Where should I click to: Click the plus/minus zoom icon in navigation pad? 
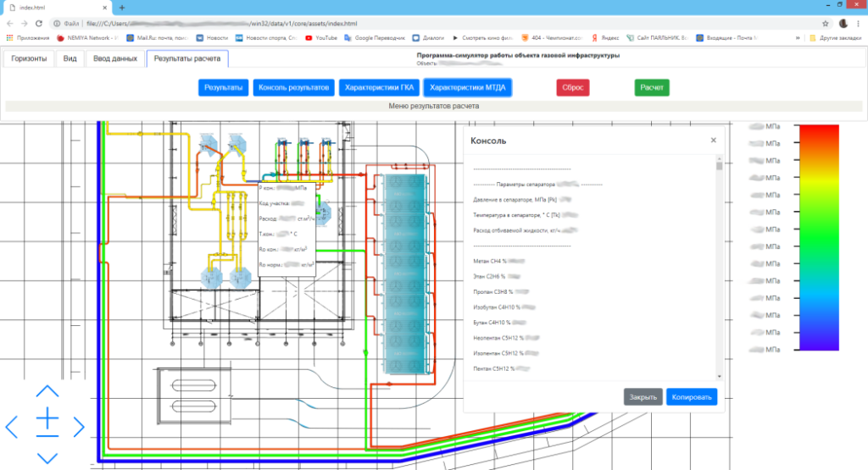coord(47,423)
